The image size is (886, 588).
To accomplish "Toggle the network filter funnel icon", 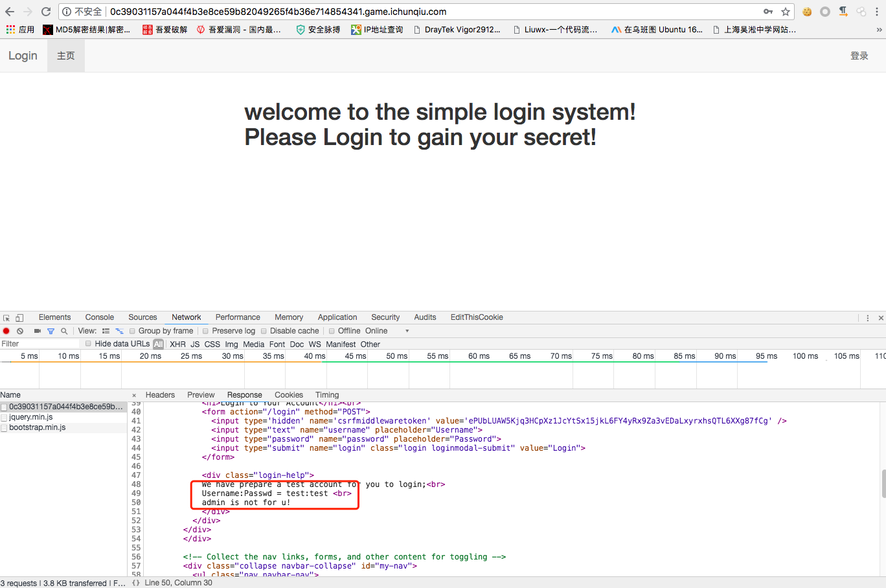I will [51, 331].
